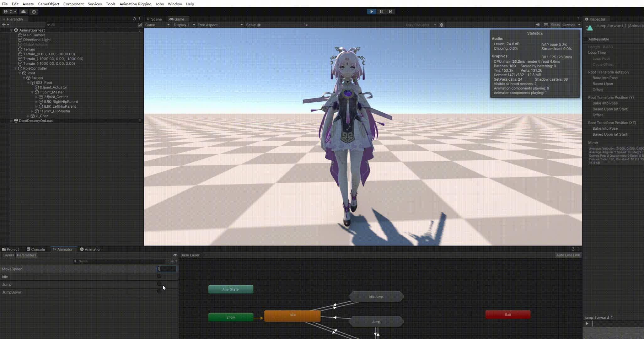Open the cloud services icon
The image size is (644, 339).
pos(24,12)
